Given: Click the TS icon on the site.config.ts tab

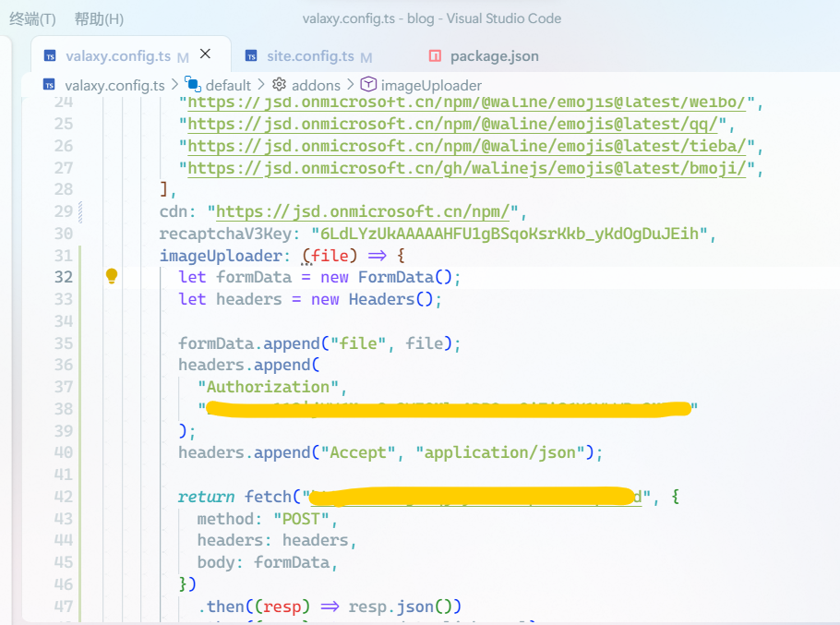Looking at the screenshot, I should [x=249, y=54].
